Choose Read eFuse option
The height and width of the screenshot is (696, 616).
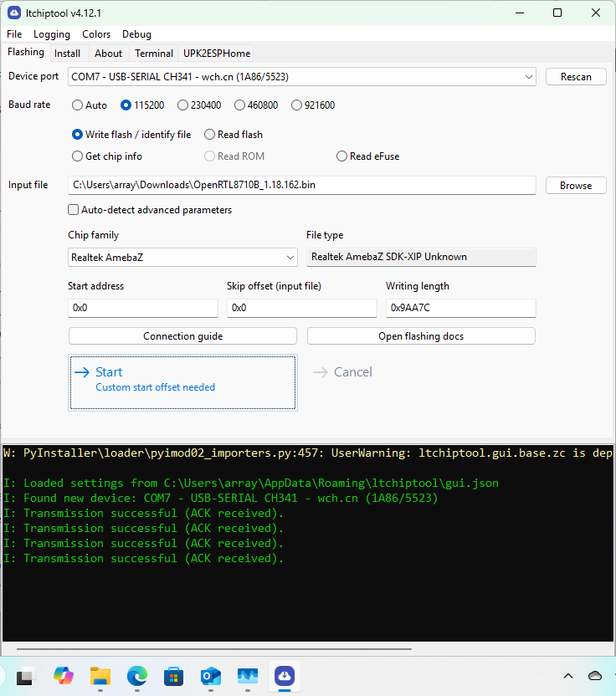click(x=367, y=156)
